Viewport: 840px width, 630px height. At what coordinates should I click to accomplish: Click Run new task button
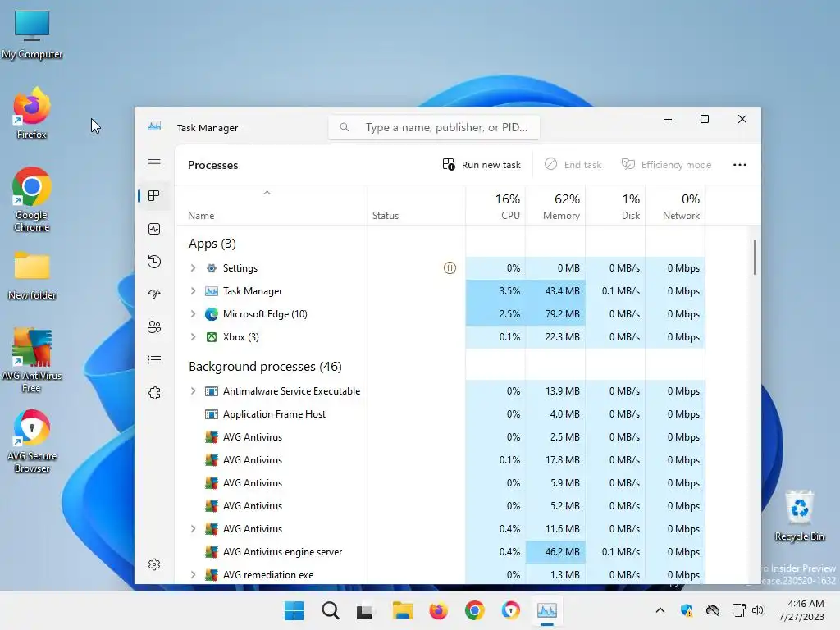coord(482,165)
